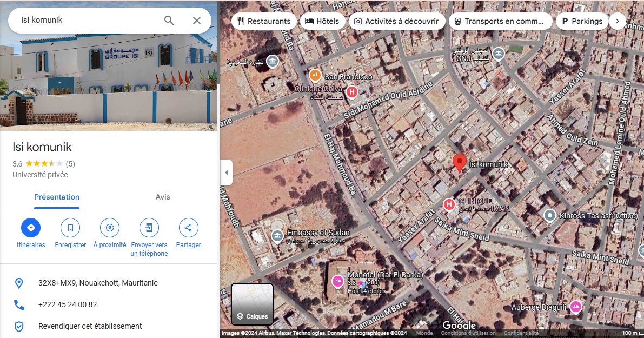Open Itinéraires directions button
Viewport: 644px width, 338px height.
(x=31, y=228)
